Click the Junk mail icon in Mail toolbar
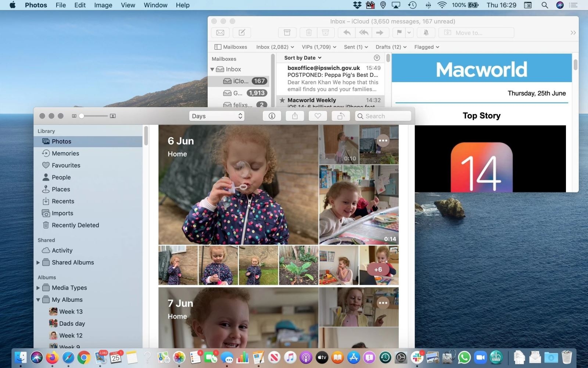This screenshot has height=368, width=588. [325, 32]
